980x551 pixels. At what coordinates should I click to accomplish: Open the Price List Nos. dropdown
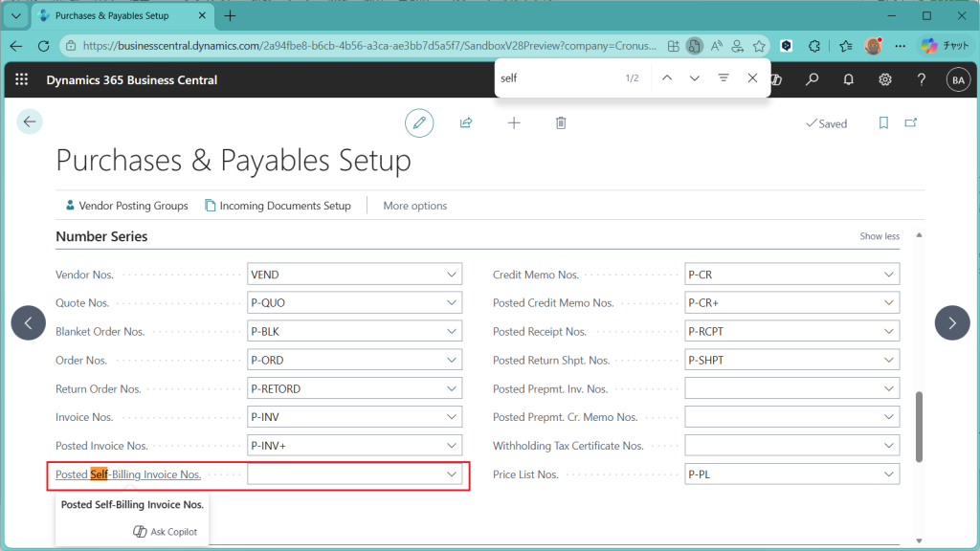[x=889, y=474]
